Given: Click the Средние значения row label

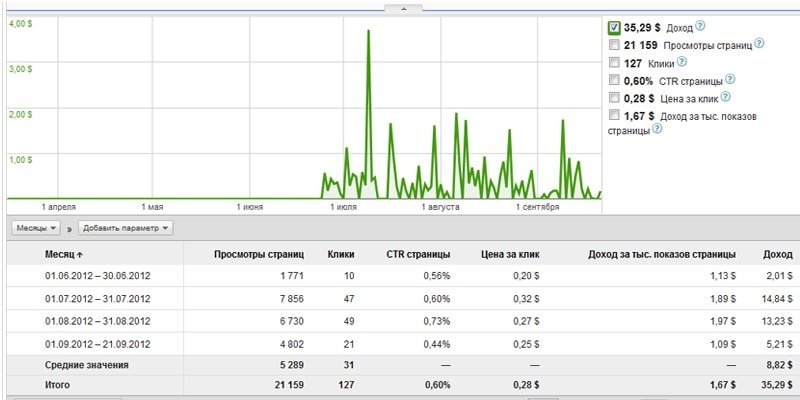Looking at the screenshot, I should pyautogui.click(x=86, y=365).
